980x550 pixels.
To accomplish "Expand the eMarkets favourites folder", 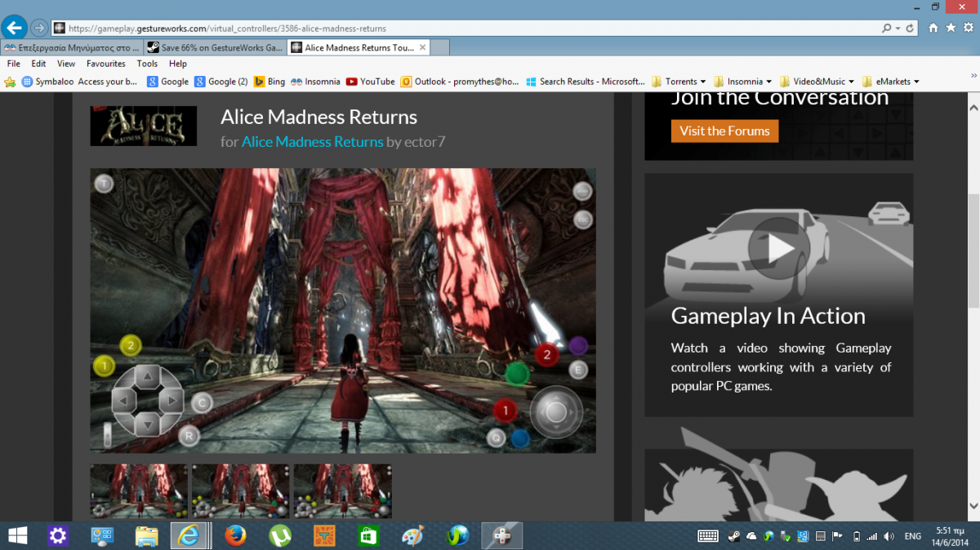I will (891, 82).
